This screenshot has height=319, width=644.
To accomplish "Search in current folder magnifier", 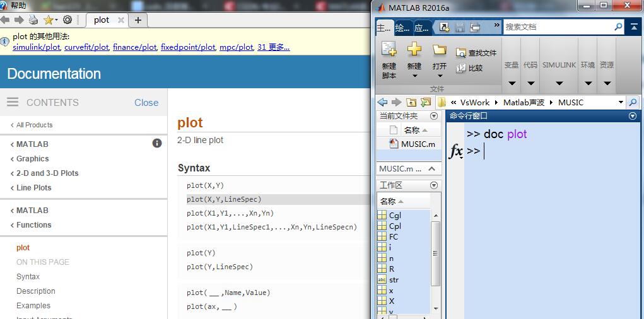I will [x=633, y=102].
